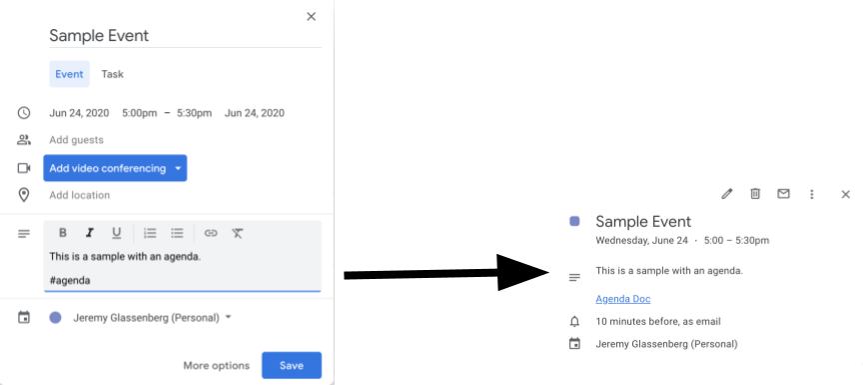868x385 pixels.
Task: Open the Agenda Doc link
Action: pos(622,299)
